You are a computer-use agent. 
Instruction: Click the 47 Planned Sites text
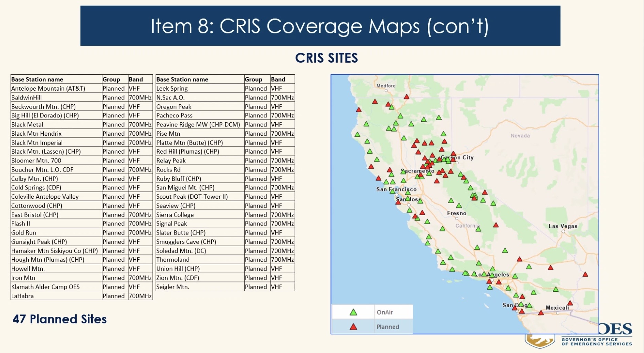tap(60, 319)
